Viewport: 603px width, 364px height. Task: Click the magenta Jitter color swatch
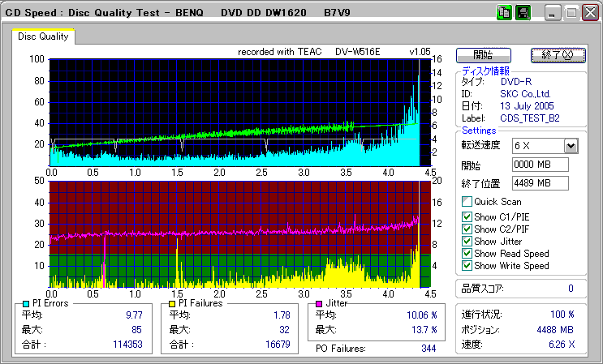[x=319, y=304]
